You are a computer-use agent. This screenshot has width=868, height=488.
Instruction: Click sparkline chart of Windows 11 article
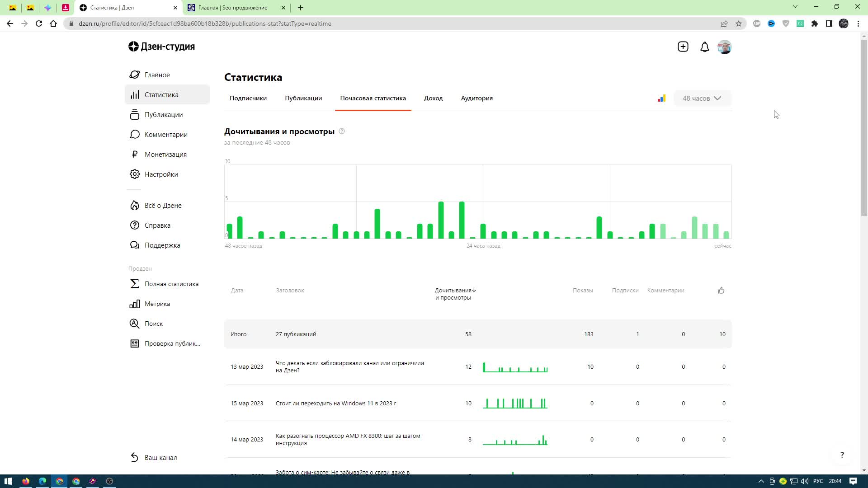click(x=515, y=404)
